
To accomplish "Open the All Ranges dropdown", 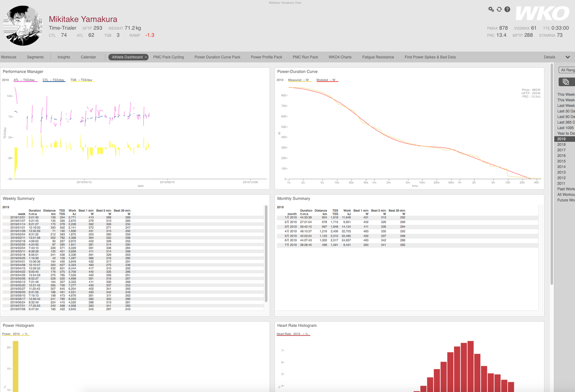I will click(x=567, y=70).
